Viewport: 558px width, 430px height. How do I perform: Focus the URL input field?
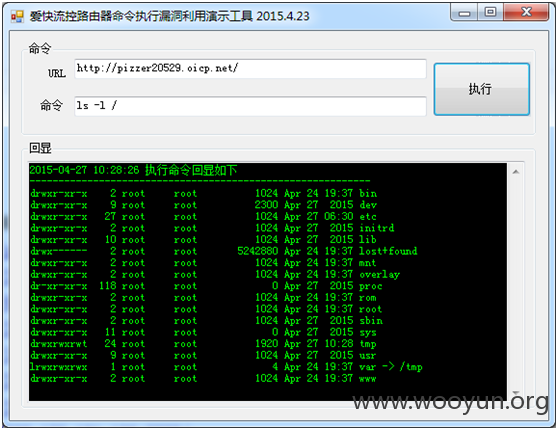click(250, 69)
